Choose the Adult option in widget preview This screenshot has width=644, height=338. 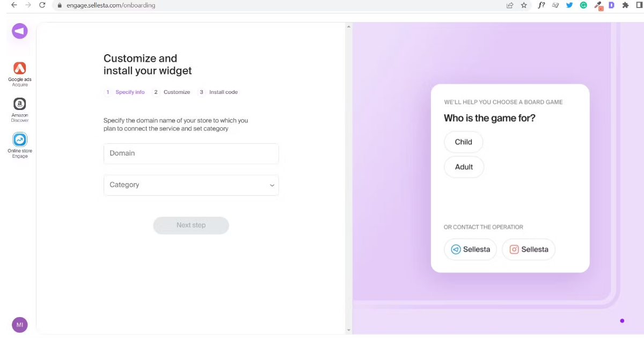tap(464, 167)
